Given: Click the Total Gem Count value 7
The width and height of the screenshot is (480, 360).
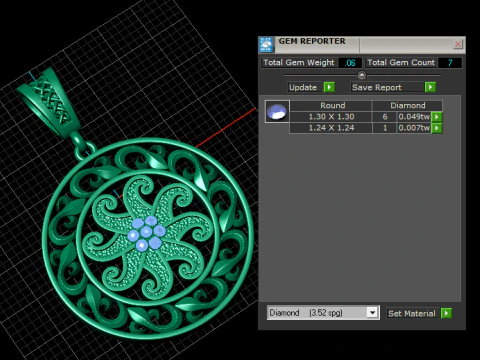Looking at the screenshot, I should [450, 63].
